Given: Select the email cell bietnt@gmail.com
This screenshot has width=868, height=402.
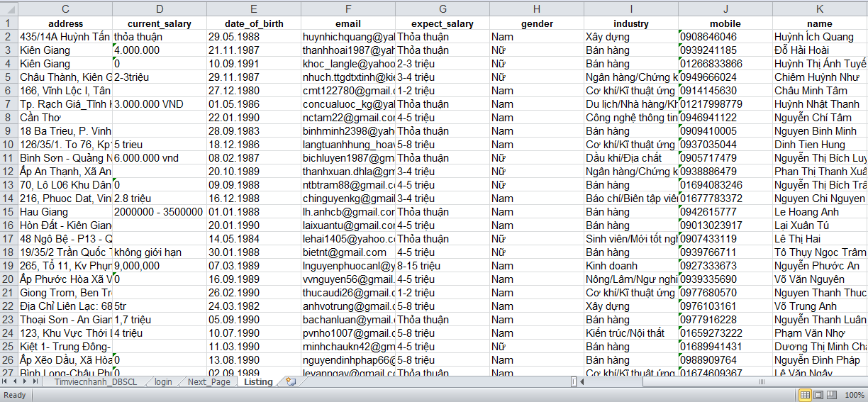Looking at the screenshot, I should (x=347, y=252).
